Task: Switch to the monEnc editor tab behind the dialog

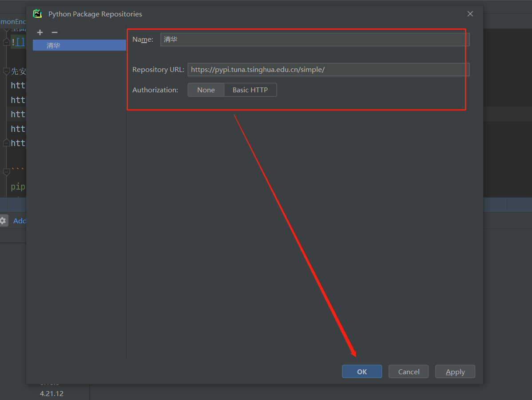Action: click(x=13, y=21)
